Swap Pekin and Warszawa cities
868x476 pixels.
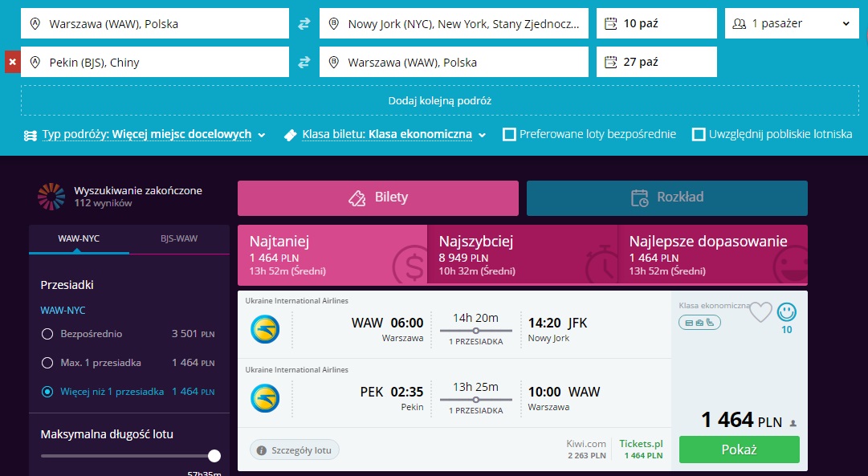click(304, 63)
